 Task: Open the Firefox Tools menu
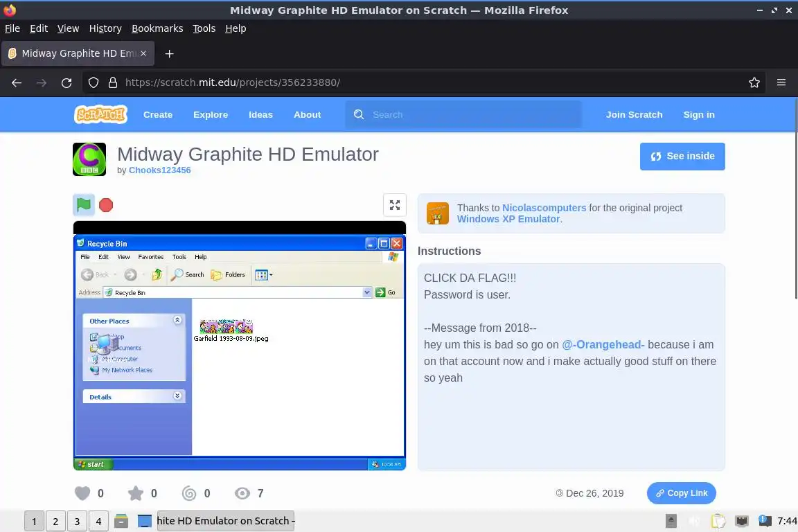[204, 28]
